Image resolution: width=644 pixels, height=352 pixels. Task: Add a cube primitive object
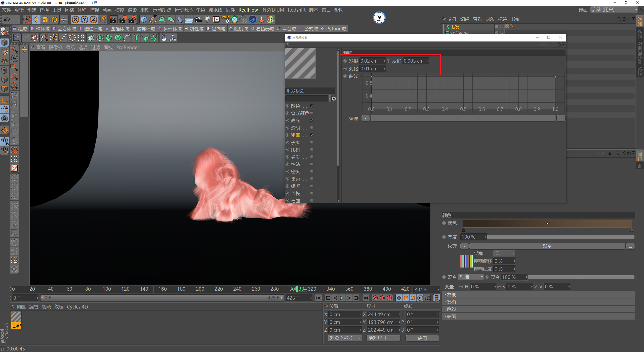point(144,19)
